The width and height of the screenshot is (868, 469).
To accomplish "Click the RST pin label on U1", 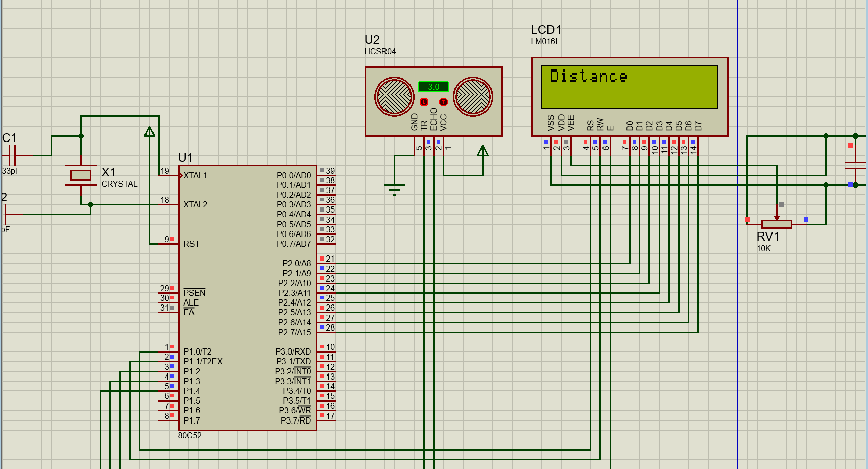I will [191, 244].
